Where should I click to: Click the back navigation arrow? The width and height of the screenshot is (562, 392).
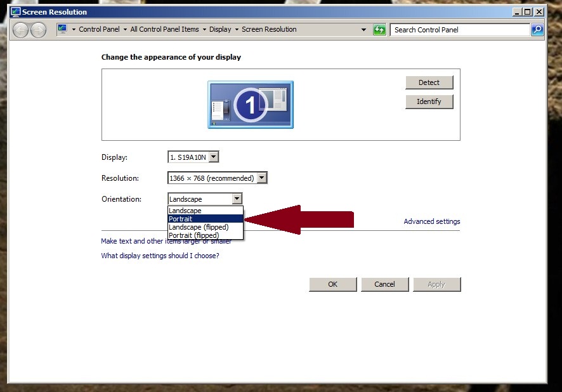pyautogui.click(x=21, y=29)
